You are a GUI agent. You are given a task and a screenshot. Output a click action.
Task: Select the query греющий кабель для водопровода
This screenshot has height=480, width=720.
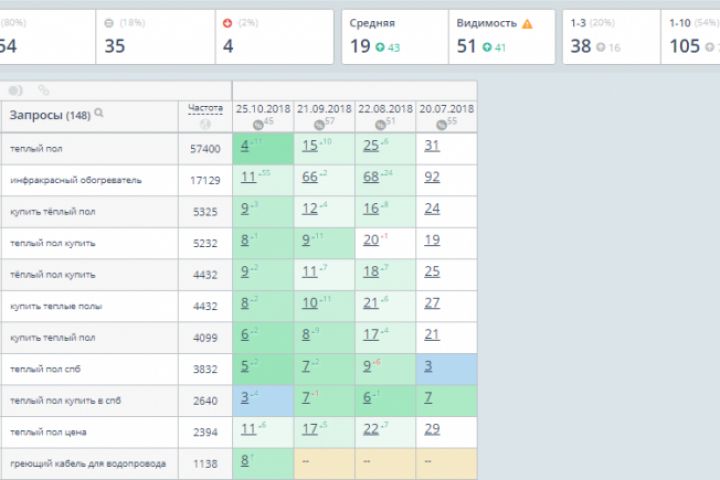point(88,464)
